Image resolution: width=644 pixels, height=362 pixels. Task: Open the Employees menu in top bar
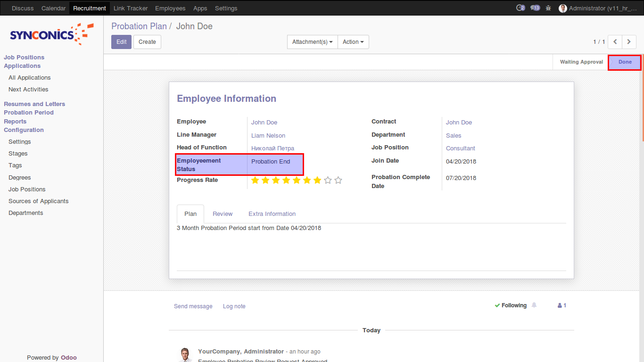(170, 8)
